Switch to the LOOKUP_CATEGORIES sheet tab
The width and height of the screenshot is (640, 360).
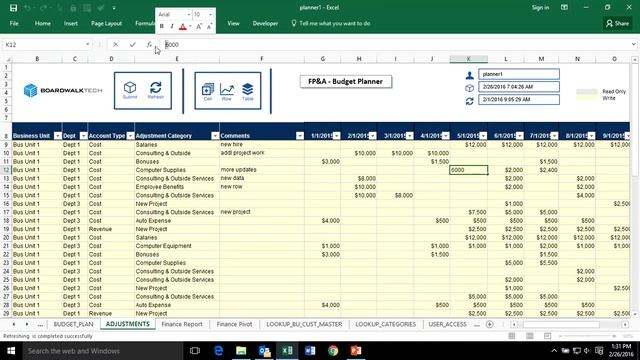click(385, 324)
